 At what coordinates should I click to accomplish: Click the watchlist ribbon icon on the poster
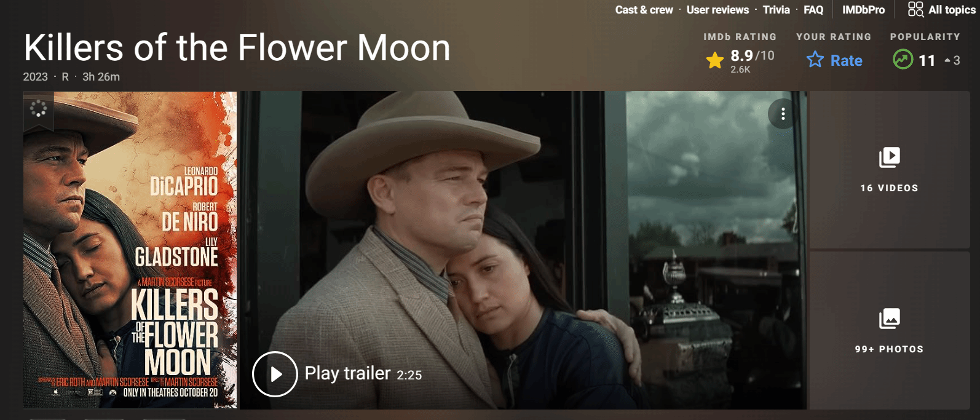38,109
